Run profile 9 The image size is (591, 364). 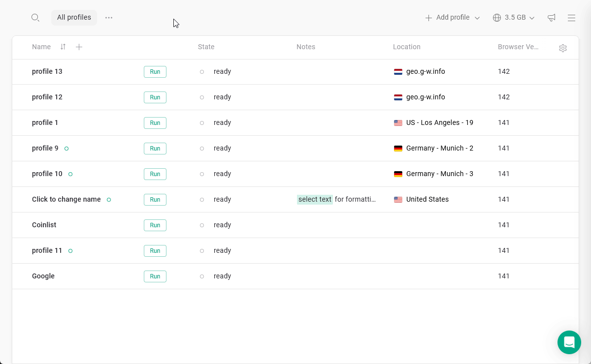[x=155, y=149]
